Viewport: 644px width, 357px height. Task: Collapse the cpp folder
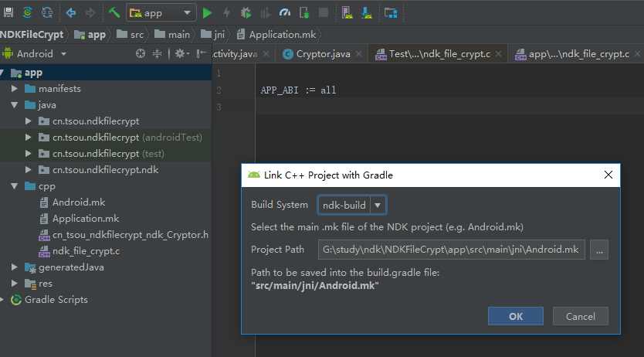tap(15, 186)
